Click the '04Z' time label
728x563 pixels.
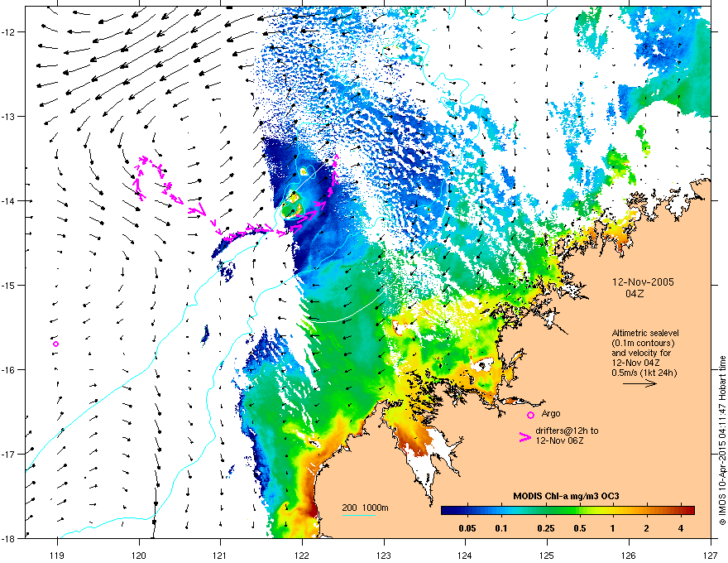click(635, 294)
